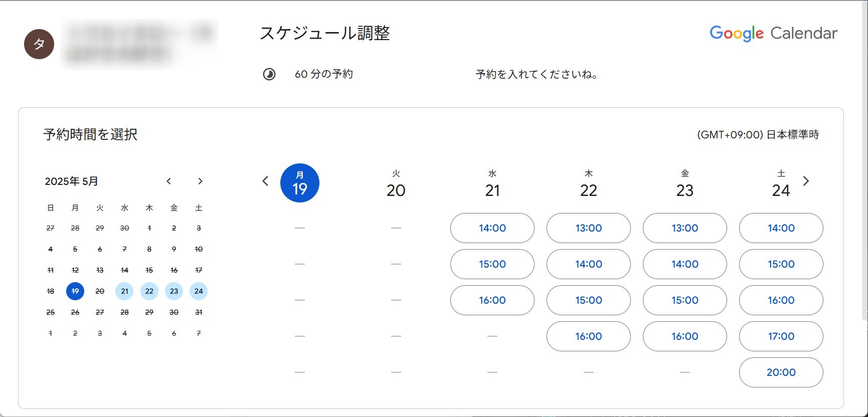The height and width of the screenshot is (417, 868).
Task: Show next week of time slots
Action: pyautogui.click(x=806, y=181)
